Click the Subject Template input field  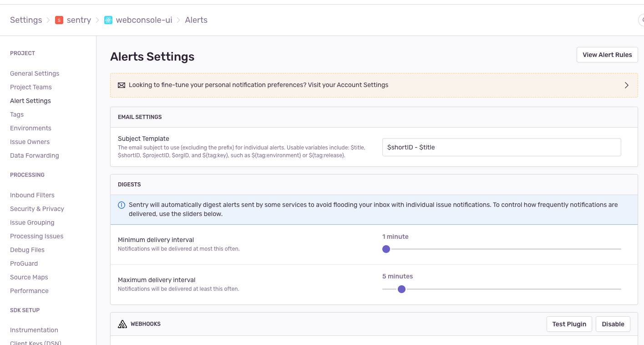(x=501, y=147)
